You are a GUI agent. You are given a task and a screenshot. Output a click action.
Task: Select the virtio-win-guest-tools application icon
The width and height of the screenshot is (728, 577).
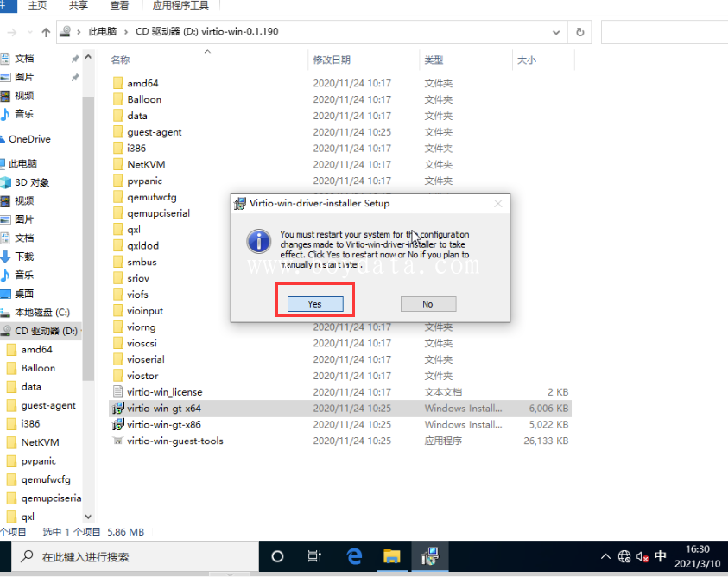pyautogui.click(x=118, y=441)
